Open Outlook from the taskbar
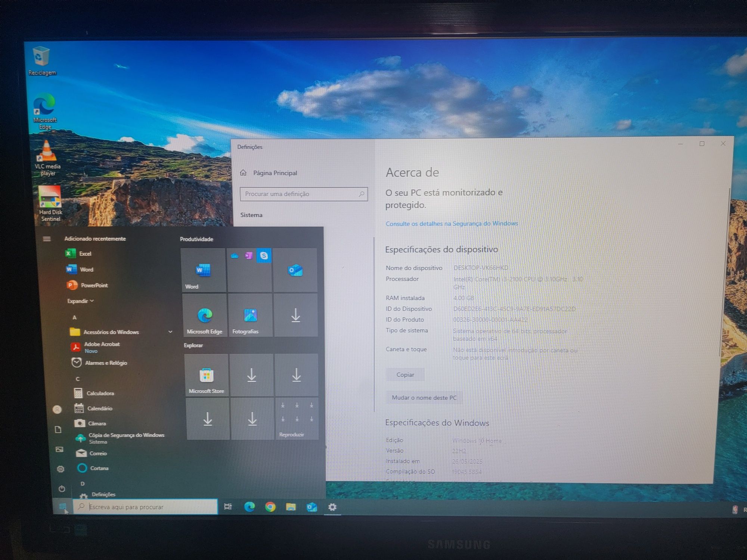 pyautogui.click(x=311, y=507)
